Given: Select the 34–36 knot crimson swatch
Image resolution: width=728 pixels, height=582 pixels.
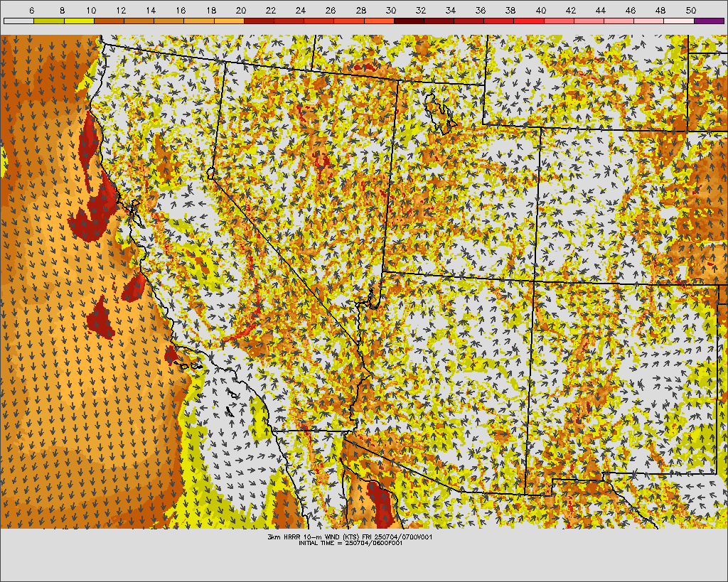Looking at the screenshot, I should [x=469, y=21].
